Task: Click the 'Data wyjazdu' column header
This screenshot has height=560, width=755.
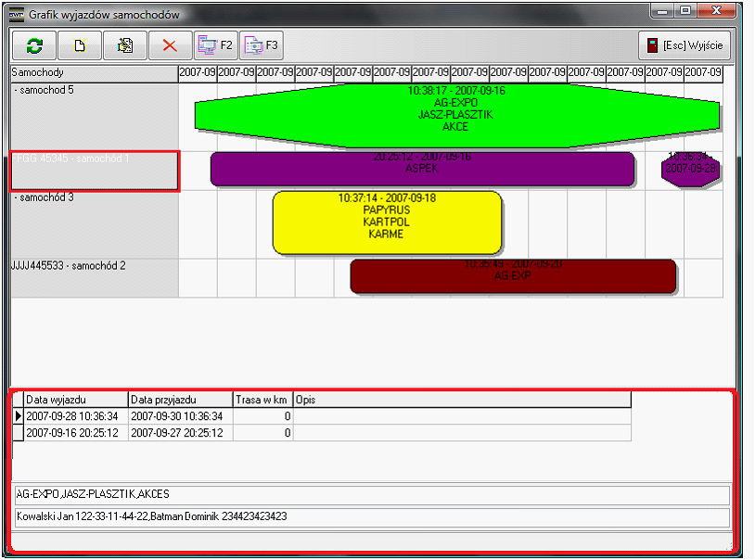Action: click(75, 400)
